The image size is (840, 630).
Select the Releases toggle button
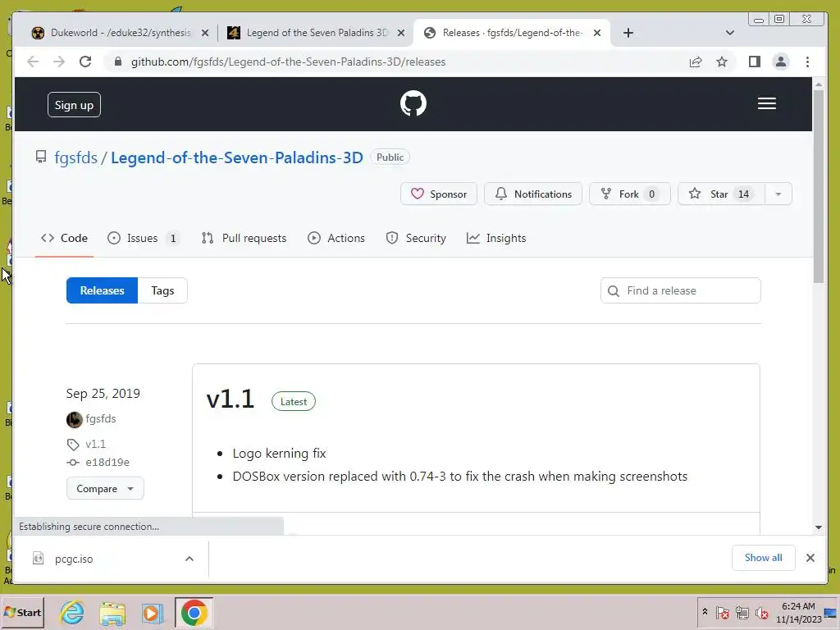pos(102,290)
